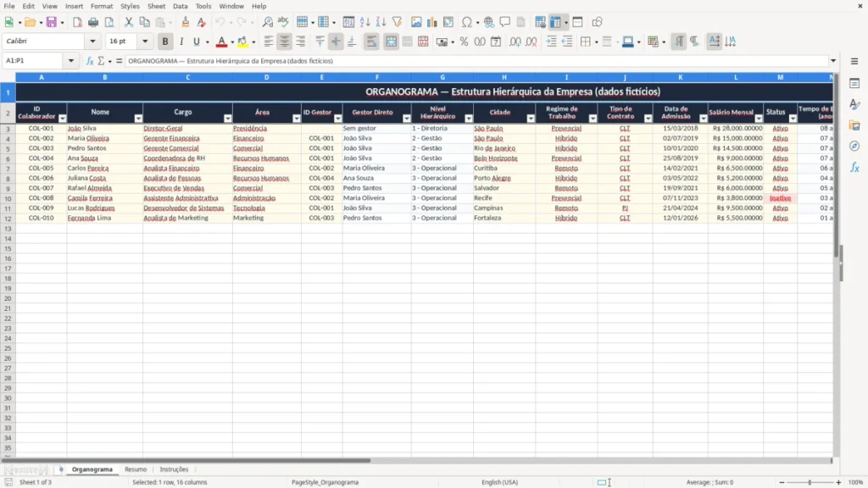Open the Sheet menu
Image resolution: width=868 pixels, height=488 pixels.
(156, 6)
